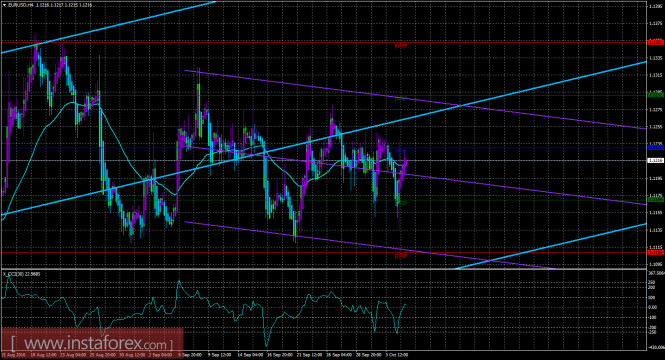Click the red label on upper resistance line

pyautogui.click(x=401, y=46)
